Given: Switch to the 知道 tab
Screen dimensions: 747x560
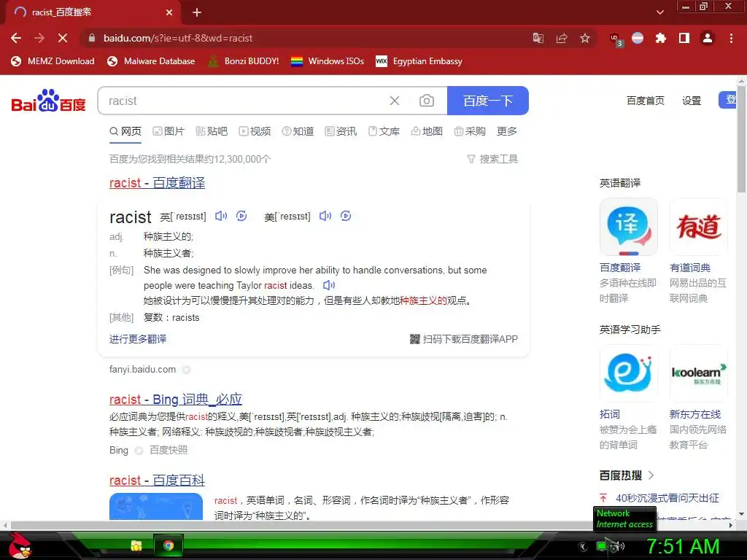Looking at the screenshot, I should [298, 131].
